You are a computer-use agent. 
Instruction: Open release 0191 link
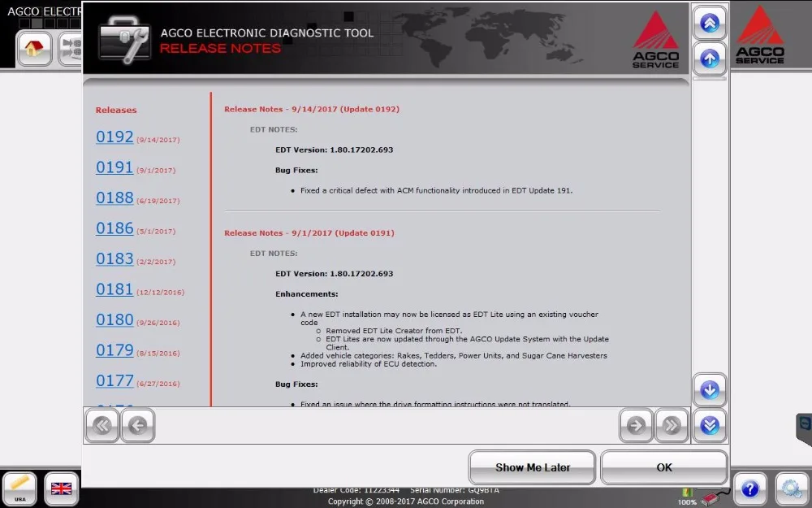114,167
